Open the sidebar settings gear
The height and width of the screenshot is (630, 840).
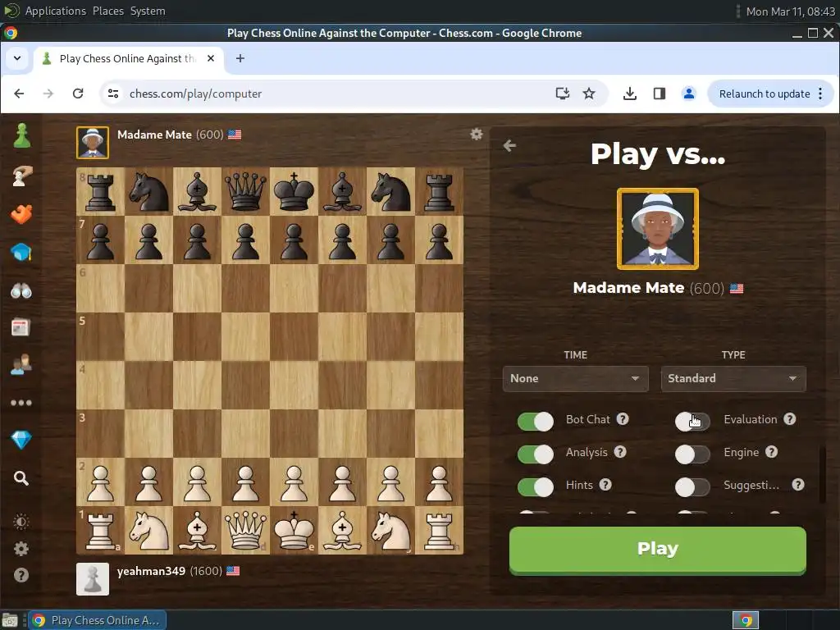(x=21, y=548)
